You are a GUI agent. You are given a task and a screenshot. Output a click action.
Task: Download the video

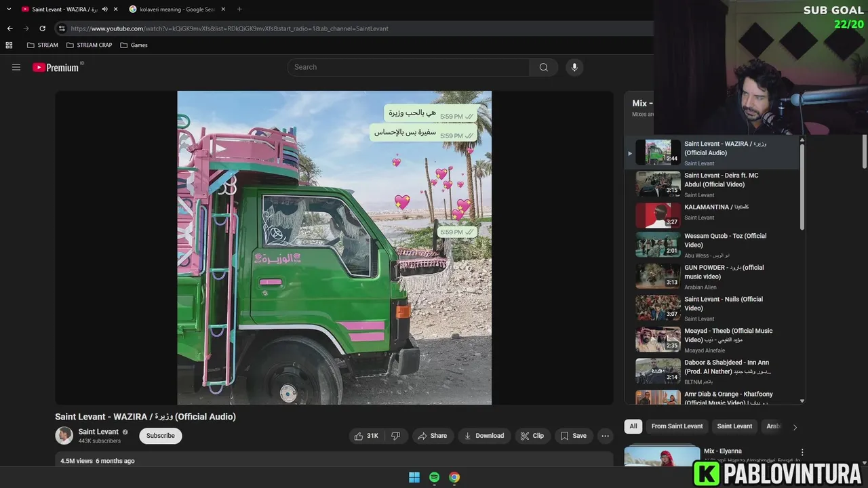(484, 436)
